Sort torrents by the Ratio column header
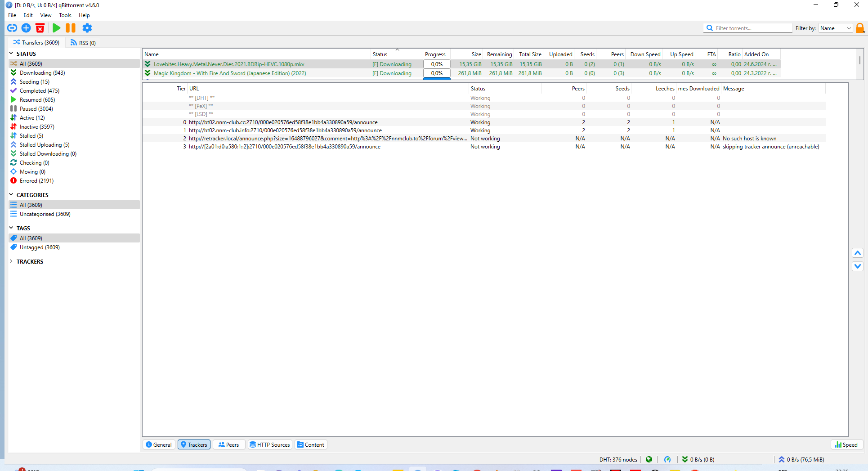Image resolution: width=868 pixels, height=471 pixels. pos(730,54)
